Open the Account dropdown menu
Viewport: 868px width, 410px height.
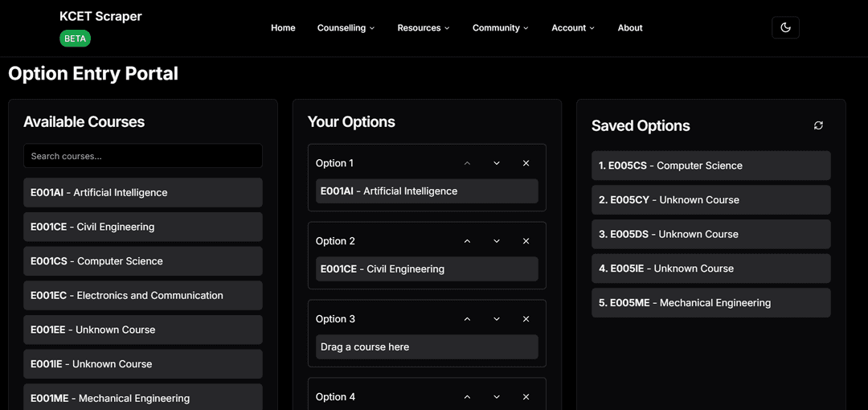pos(572,28)
